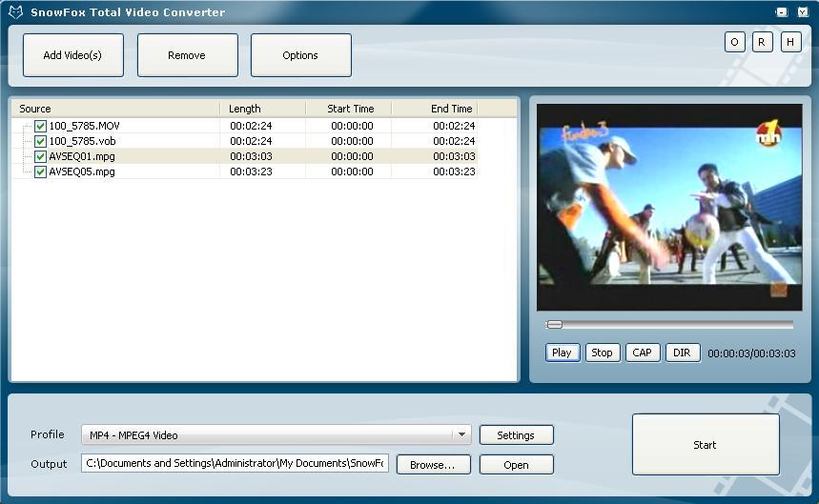This screenshot has width=819, height=504.
Task: Click 100_5785.MOV length 00:02:24
Action: coord(252,126)
